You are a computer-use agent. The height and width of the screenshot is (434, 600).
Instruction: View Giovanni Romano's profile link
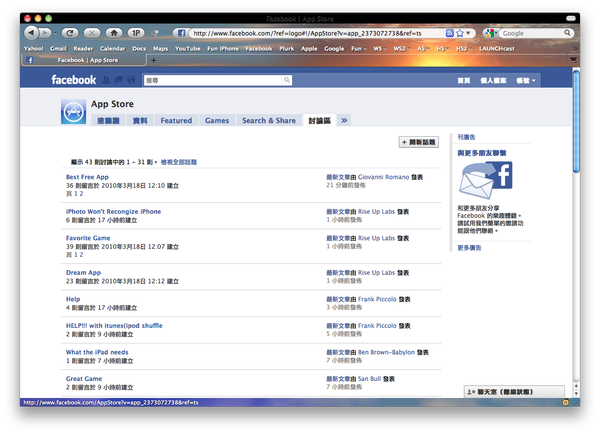[383, 177]
